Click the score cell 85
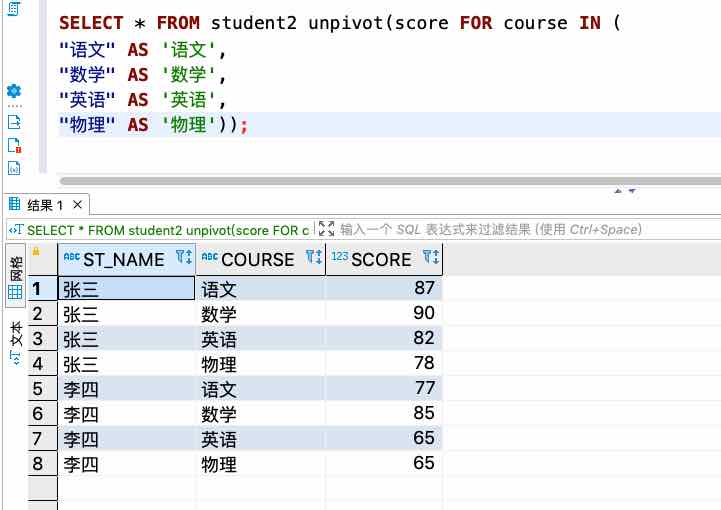The width and height of the screenshot is (721, 510). click(384, 413)
